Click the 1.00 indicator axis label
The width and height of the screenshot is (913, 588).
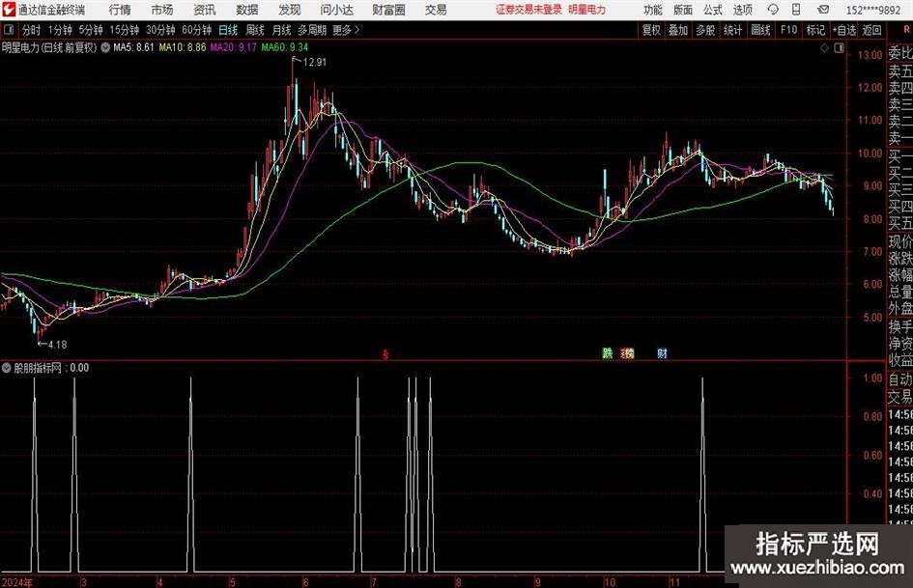pos(872,378)
